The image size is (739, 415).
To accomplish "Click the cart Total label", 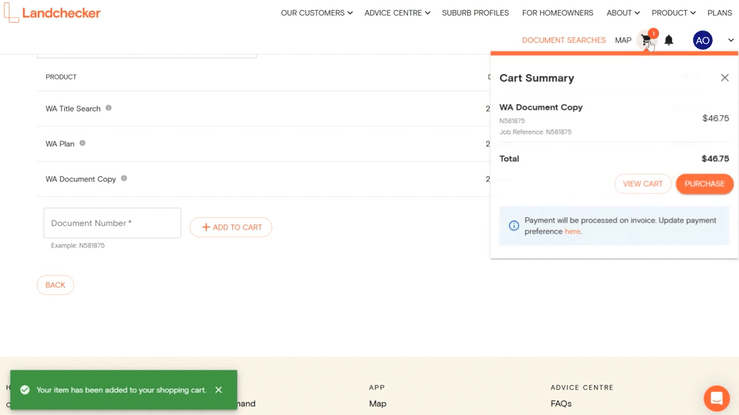I will point(509,159).
